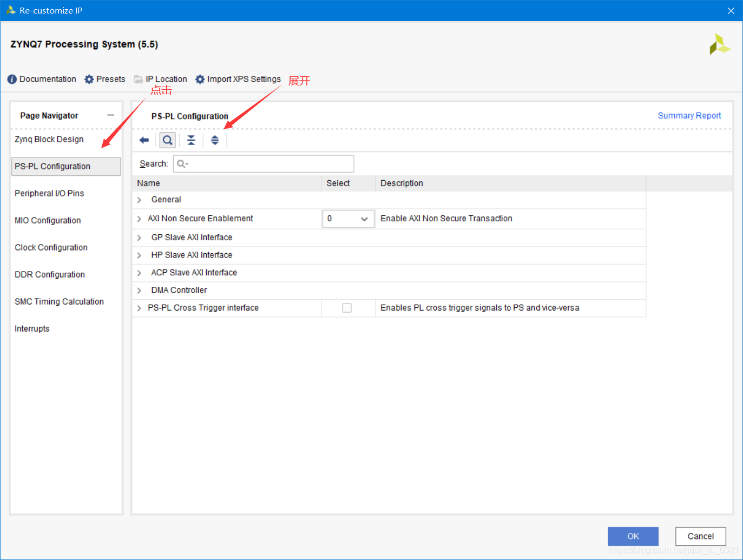Close the Re-customize IP dialog

pyautogui.click(x=731, y=11)
